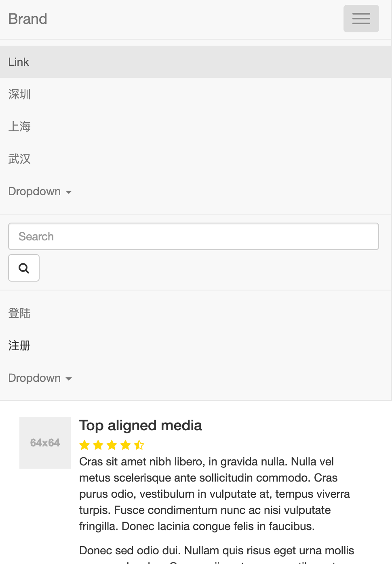Click the Brand link
This screenshot has width=392, height=564.
(27, 19)
